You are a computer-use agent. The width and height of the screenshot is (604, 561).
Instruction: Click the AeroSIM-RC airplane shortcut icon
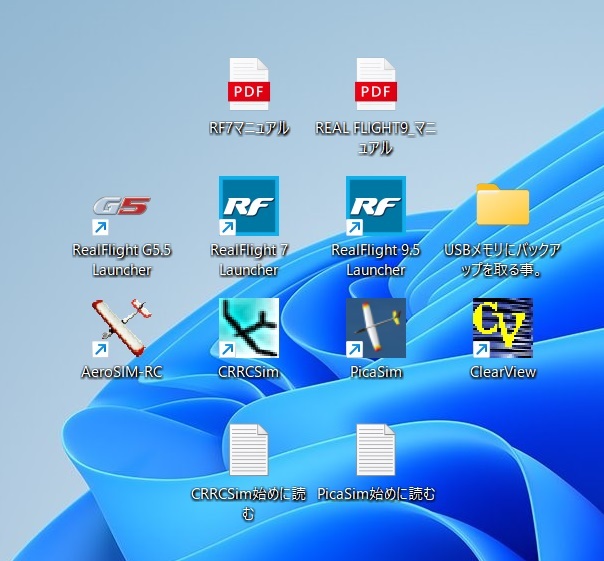pyautogui.click(x=121, y=328)
